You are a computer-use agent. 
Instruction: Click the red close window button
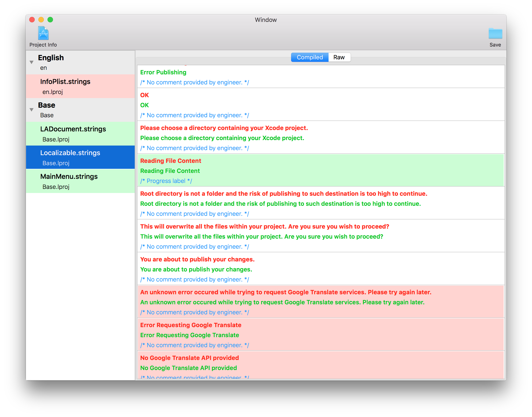[32, 20]
